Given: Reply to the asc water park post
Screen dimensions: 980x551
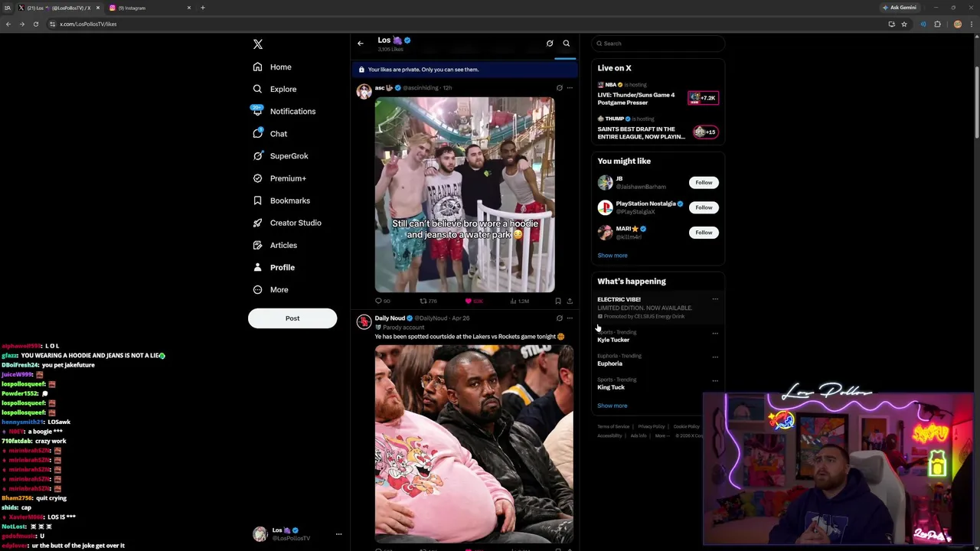Looking at the screenshot, I should pos(382,302).
